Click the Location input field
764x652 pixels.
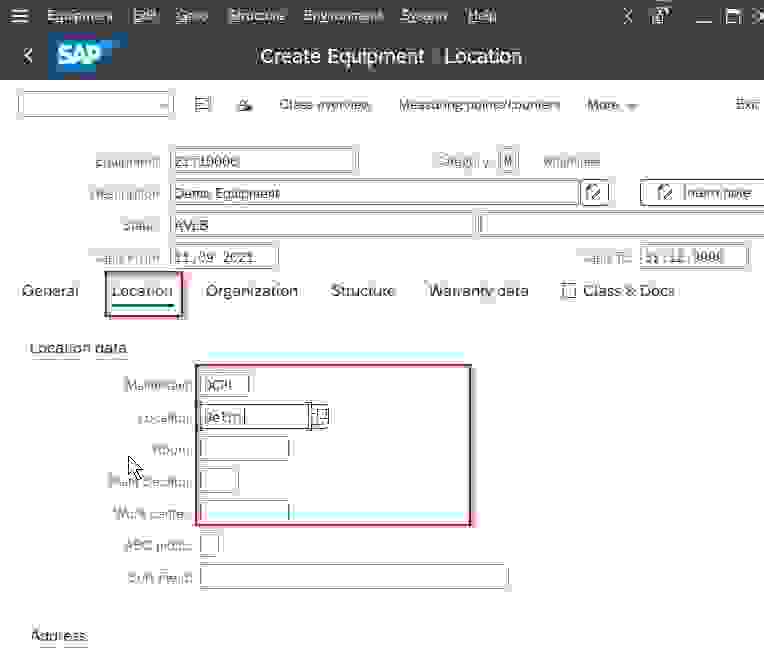coord(255,417)
